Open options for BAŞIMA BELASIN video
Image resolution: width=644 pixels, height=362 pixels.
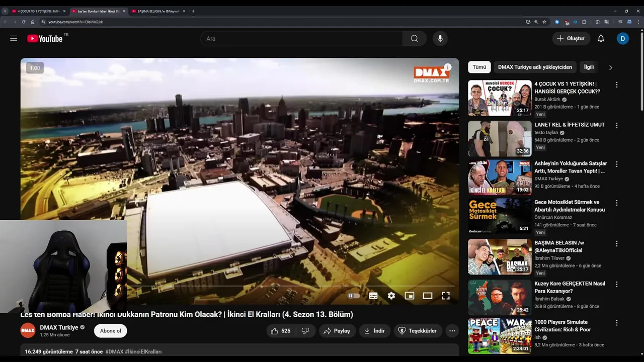tap(617, 243)
